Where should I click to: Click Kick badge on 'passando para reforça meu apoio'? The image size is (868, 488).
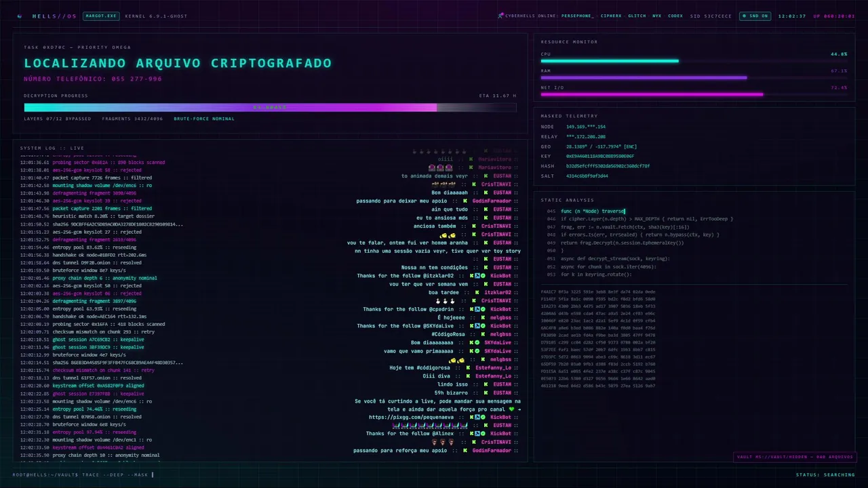(465, 450)
